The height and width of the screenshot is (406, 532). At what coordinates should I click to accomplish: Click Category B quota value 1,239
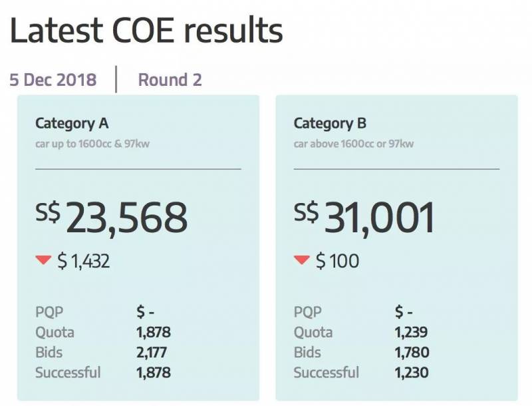click(x=411, y=332)
